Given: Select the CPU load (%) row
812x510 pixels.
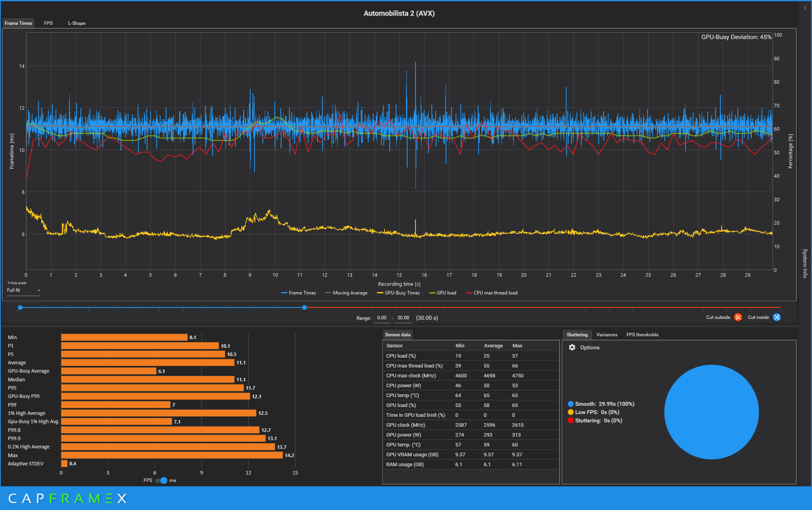Looking at the screenshot, I should 471,356.
